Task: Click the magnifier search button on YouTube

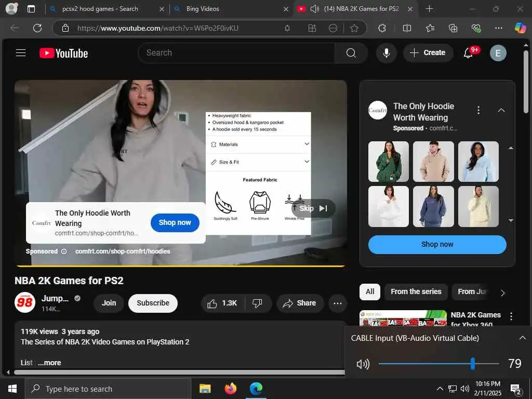Action: point(351,53)
